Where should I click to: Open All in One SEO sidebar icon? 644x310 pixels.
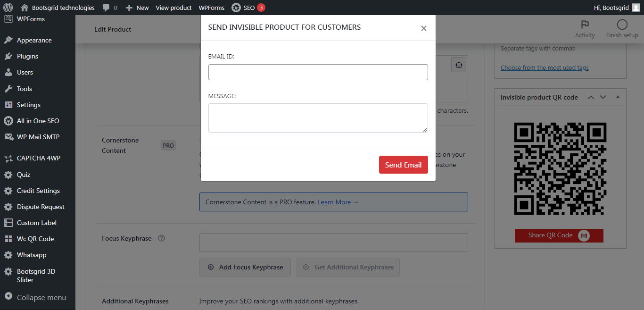8,121
